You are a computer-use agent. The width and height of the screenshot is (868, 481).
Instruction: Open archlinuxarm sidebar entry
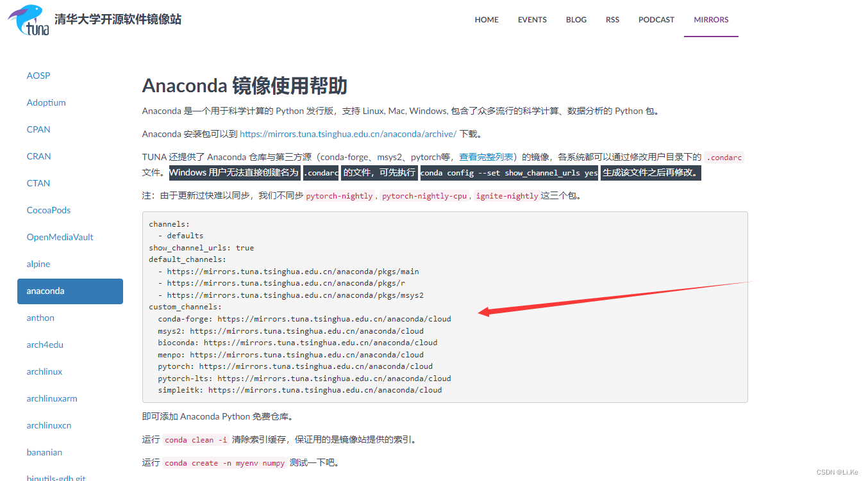click(x=52, y=398)
